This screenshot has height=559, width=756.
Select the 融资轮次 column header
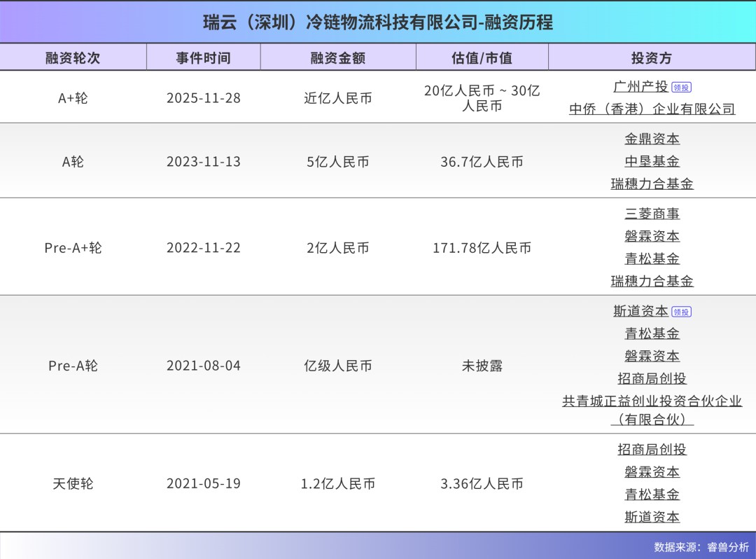(x=74, y=57)
